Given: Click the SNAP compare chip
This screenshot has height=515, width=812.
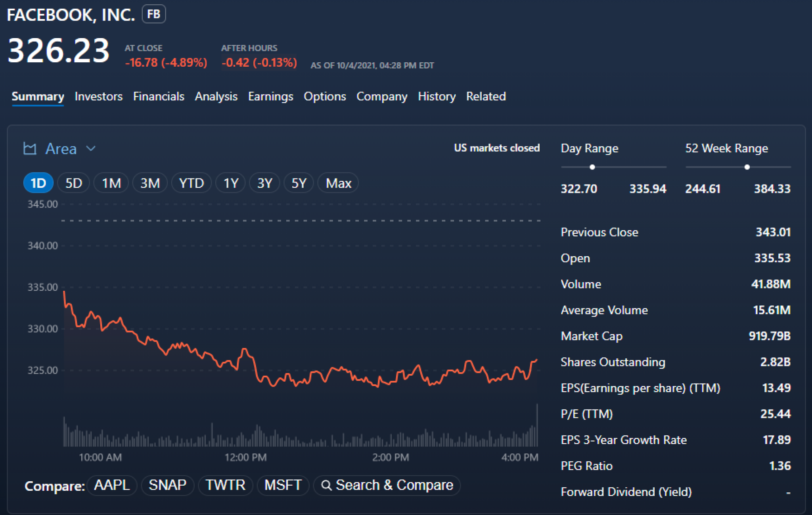Looking at the screenshot, I should pos(167,485).
